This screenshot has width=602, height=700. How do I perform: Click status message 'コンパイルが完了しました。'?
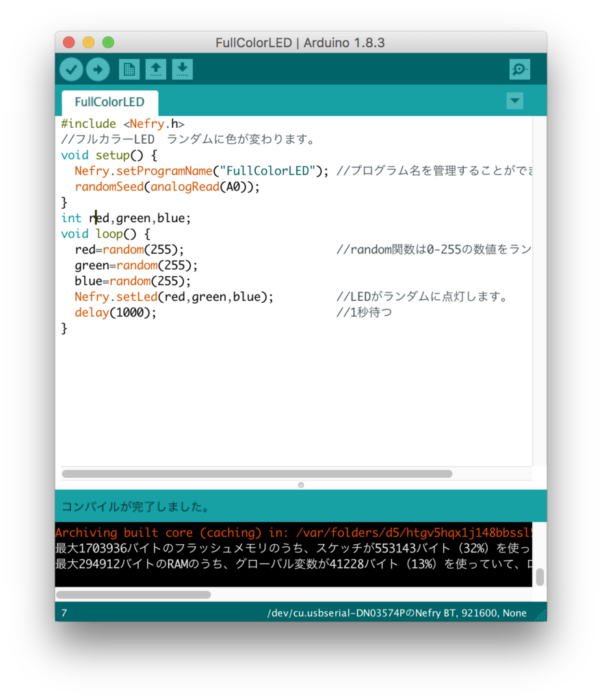[136, 507]
